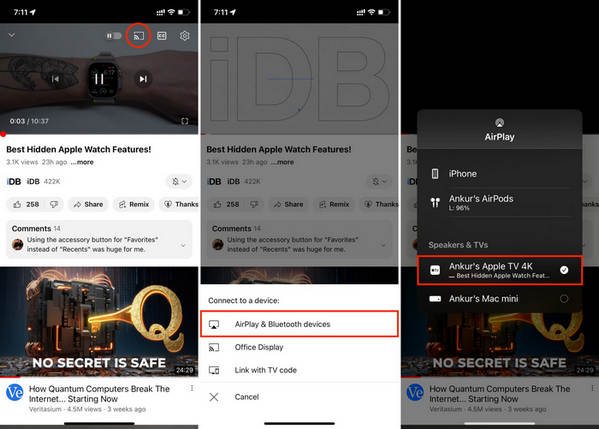Tap 'Best Hidden Apple Watch Features!' title, middle phone

(x=279, y=149)
